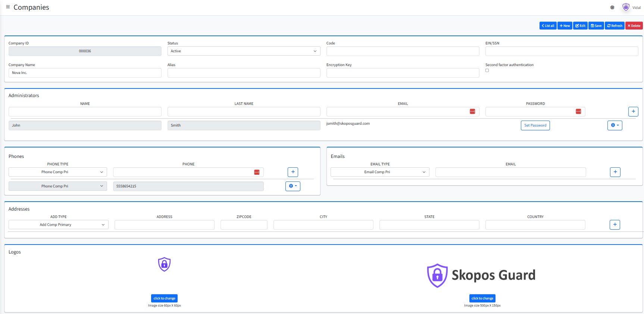
Task: Add a new email with plus icon
Action: coord(615,172)
